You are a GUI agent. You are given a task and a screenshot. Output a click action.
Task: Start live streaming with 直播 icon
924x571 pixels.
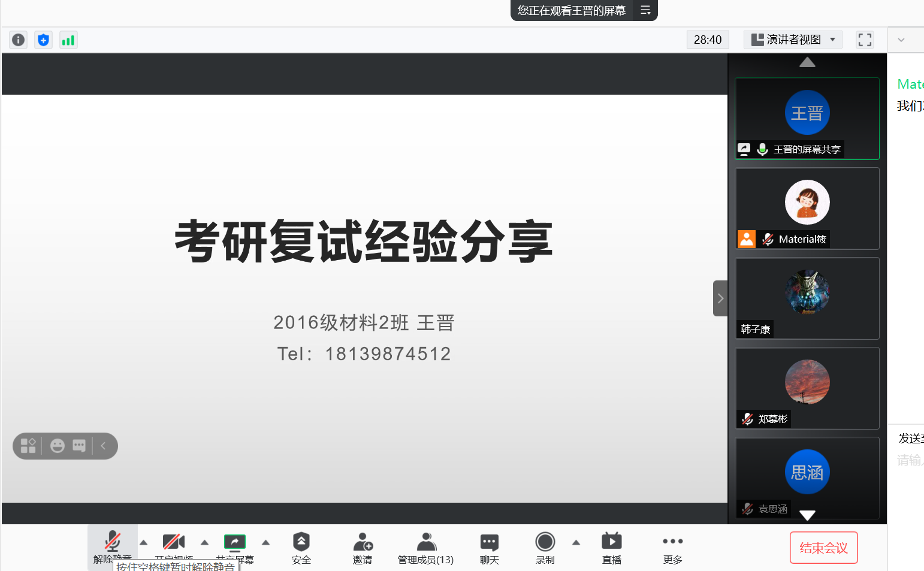[611, 548]
